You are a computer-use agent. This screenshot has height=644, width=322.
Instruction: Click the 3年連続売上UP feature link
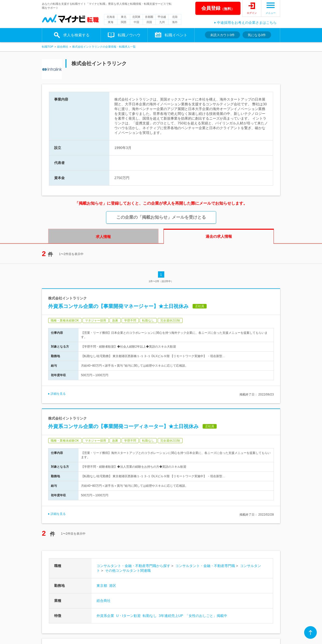171,616
